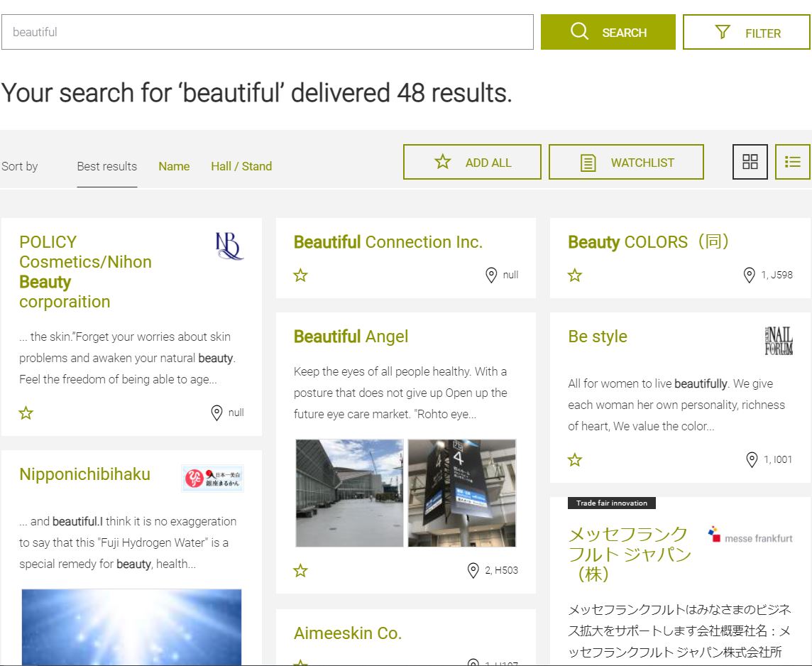This screenshot has height=666, width=812.
Task: Star Beautiful Connection Inc. for watchlist
Action: point(300,275)
